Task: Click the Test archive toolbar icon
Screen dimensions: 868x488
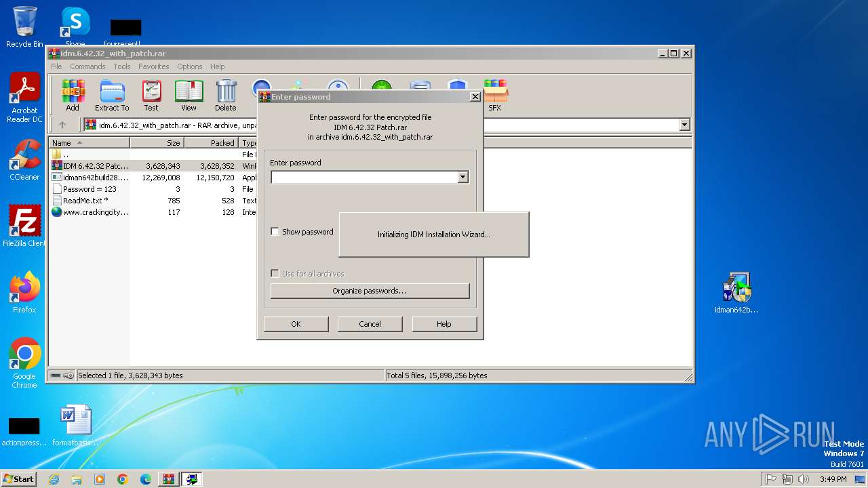Action: tap(151, 95)
